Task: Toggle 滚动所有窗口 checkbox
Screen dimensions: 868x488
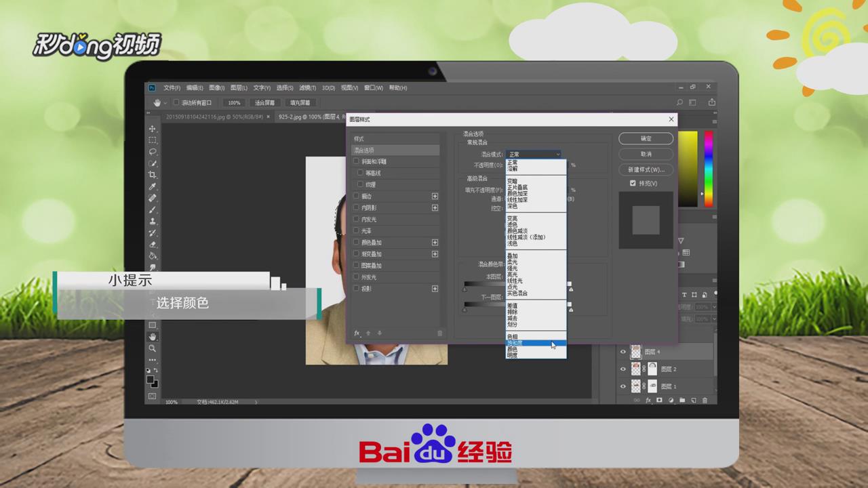Action: click(x=176, y=103)
